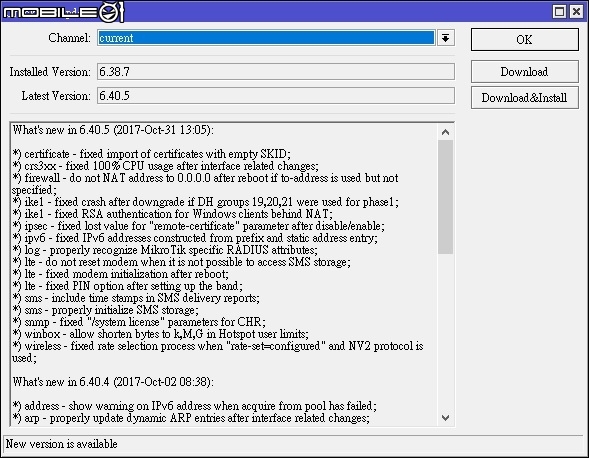Click the changelog scrollbar thumb

446,197
